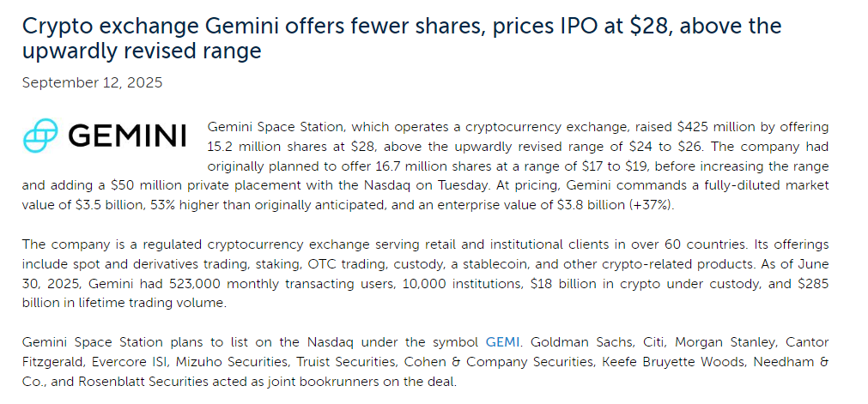
Task: Click the September 12, 2025 date
Action: pos(93,82)
